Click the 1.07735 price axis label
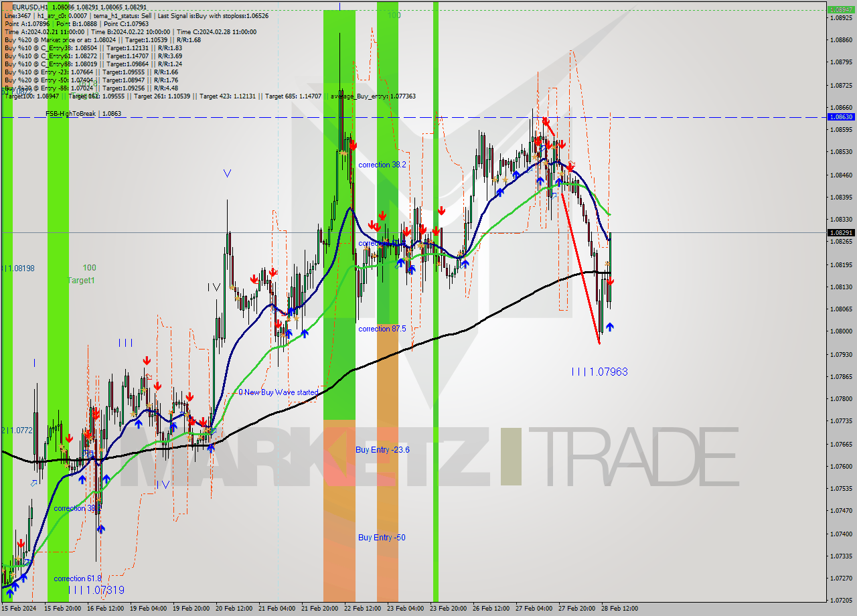Viewport: 857px width, 616px height. click(841, 421)
